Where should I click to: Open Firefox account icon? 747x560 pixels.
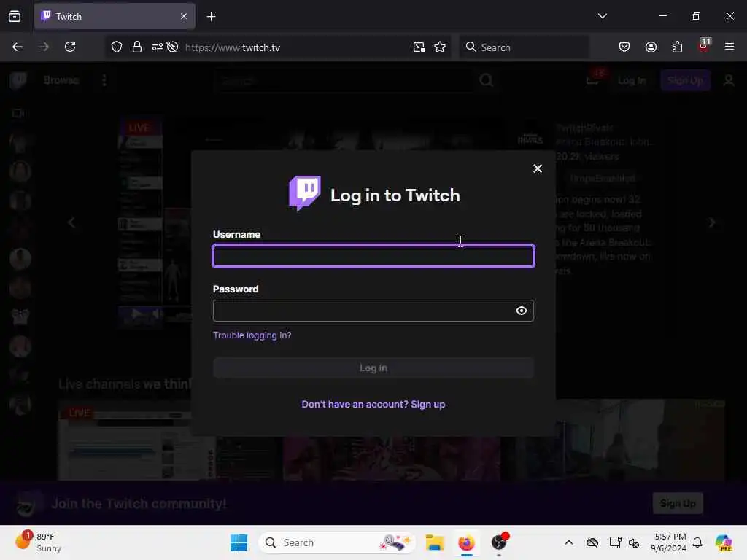[x=651, y=47]
